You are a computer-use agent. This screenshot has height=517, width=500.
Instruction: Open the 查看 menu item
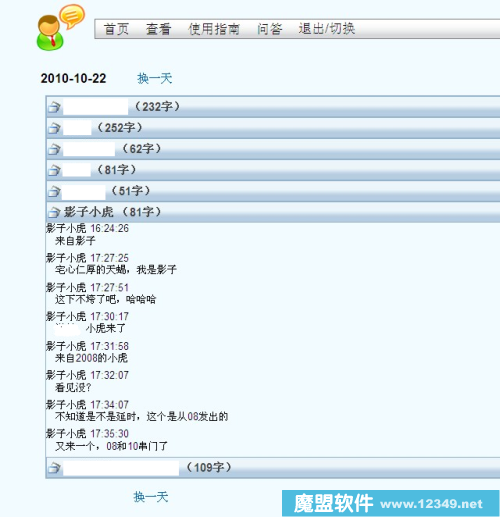click(x=158, y=29)
